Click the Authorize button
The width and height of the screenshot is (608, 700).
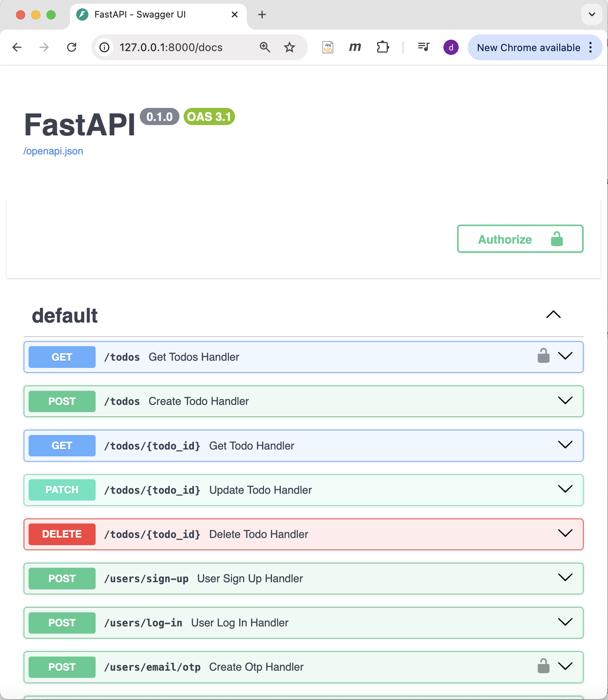pos(520,239)
